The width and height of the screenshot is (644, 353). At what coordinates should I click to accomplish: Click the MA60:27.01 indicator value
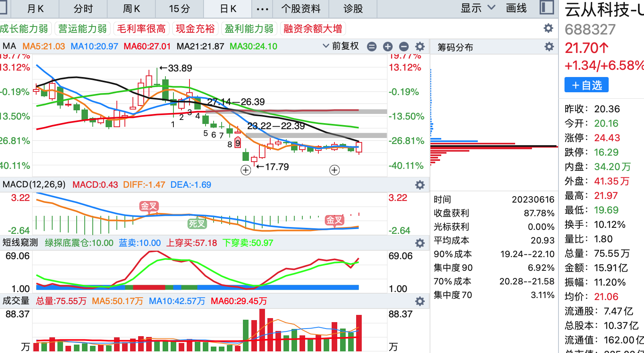[x=147, y=46]
